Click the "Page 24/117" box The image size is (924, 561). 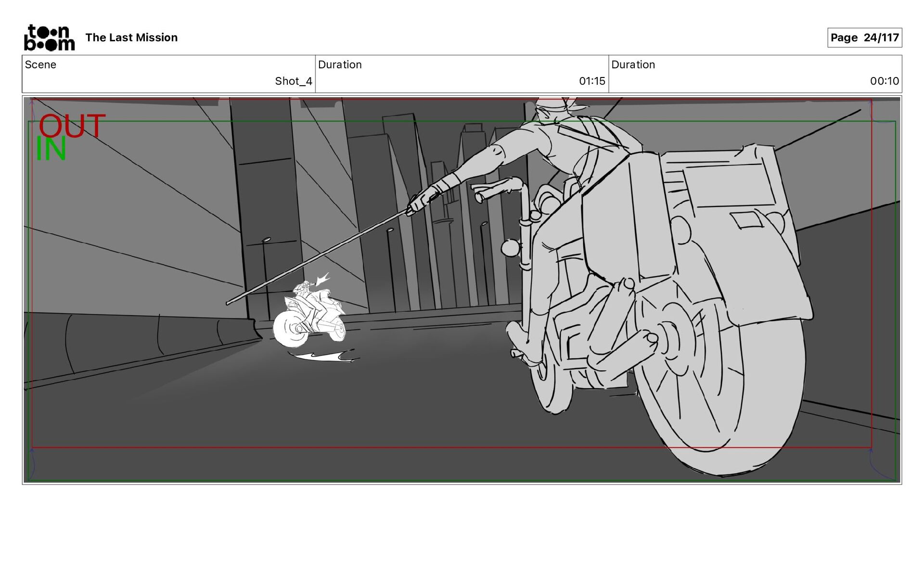864,38
